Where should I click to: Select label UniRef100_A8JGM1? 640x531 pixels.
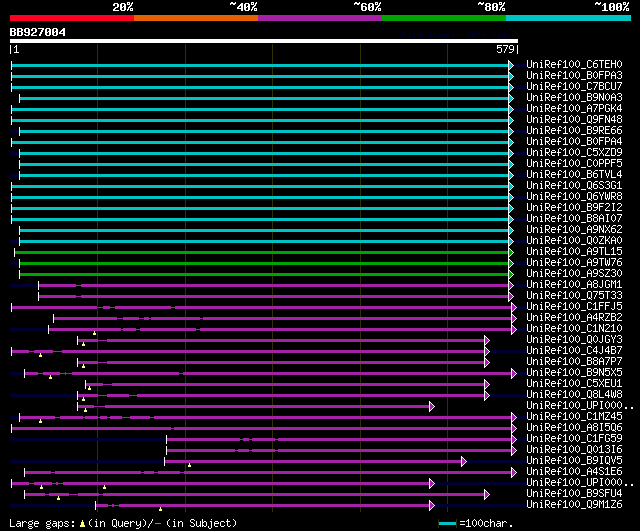click(x=574, y=285)
